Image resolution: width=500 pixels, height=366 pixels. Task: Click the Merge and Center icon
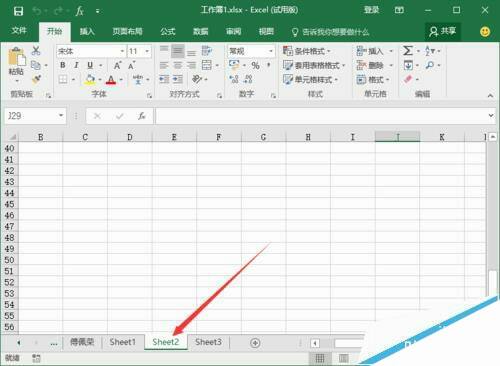207,65
